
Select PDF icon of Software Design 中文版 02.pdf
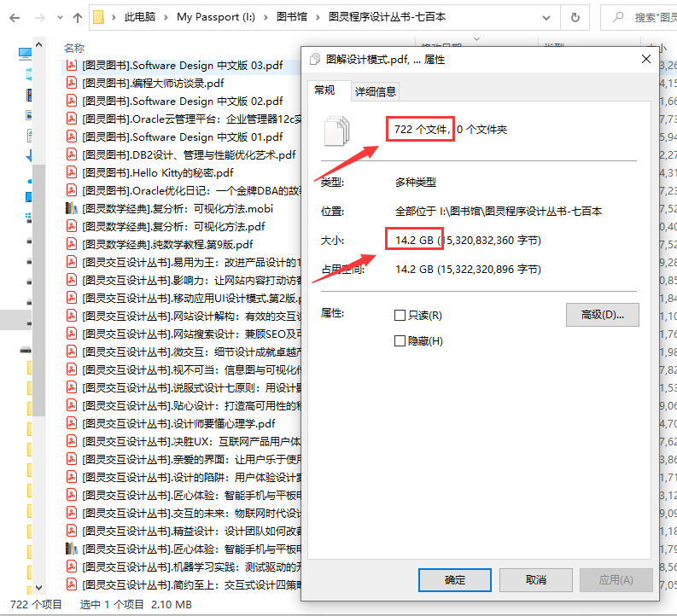point(71,102)
